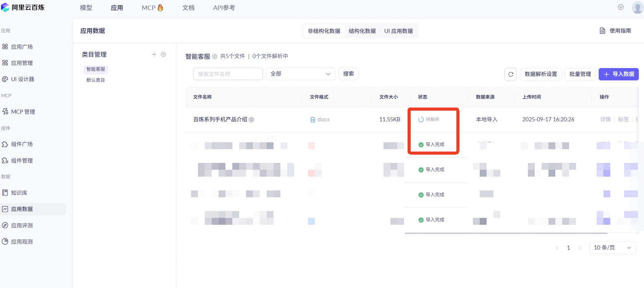Go to next page arrow
Screen dimensions: 644x288
[580, 248]
